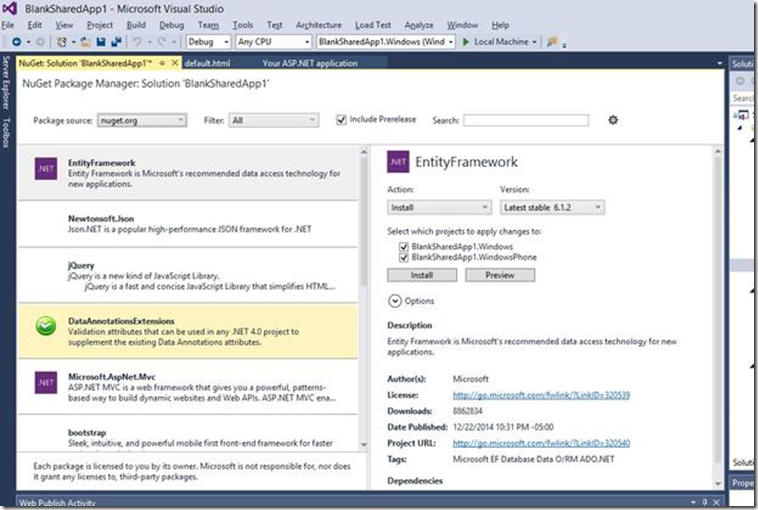Click the navigate backward toolbar arrow
758x510 pixels.
[17, 42]
